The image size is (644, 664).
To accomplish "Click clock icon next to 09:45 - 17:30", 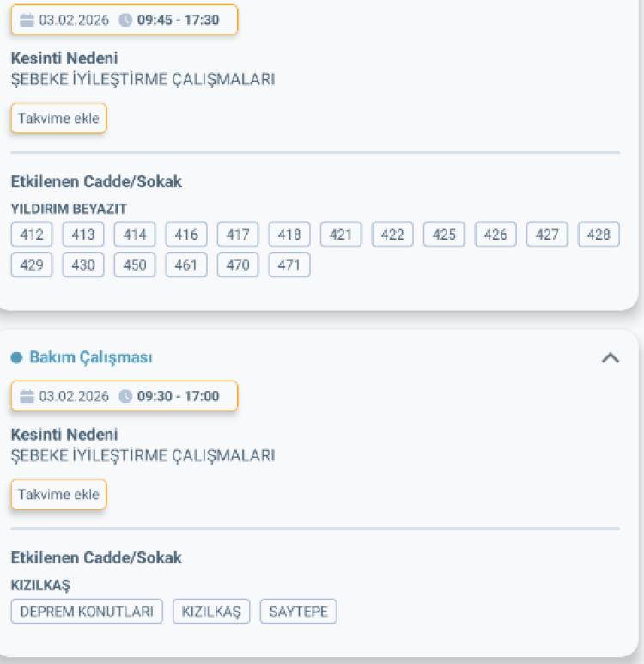I will 125,20.
